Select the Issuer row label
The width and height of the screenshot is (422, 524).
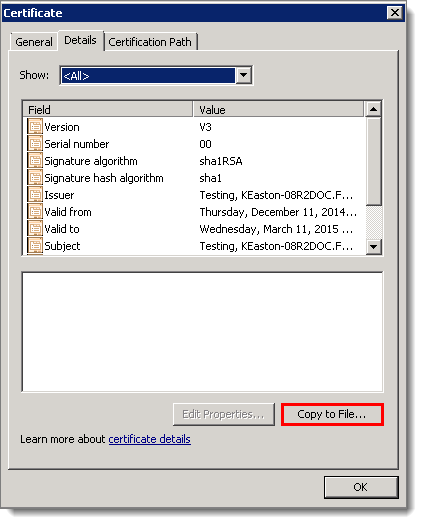click(x=59, y=195)
